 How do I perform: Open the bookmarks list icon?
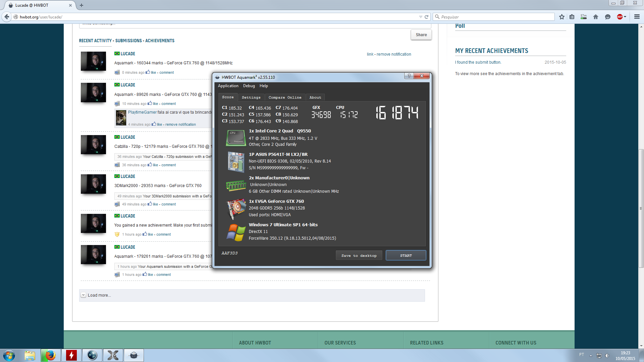click(572, 17)
